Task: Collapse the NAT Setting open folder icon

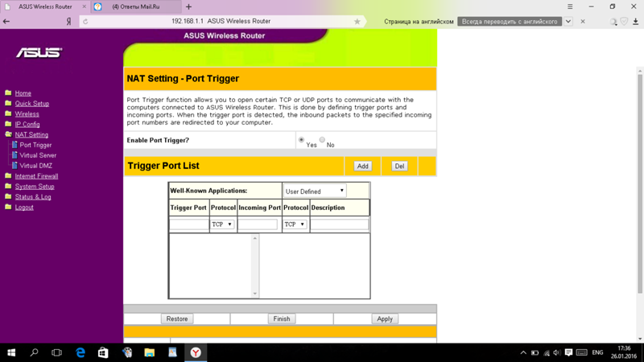Action: coord(8,134)
